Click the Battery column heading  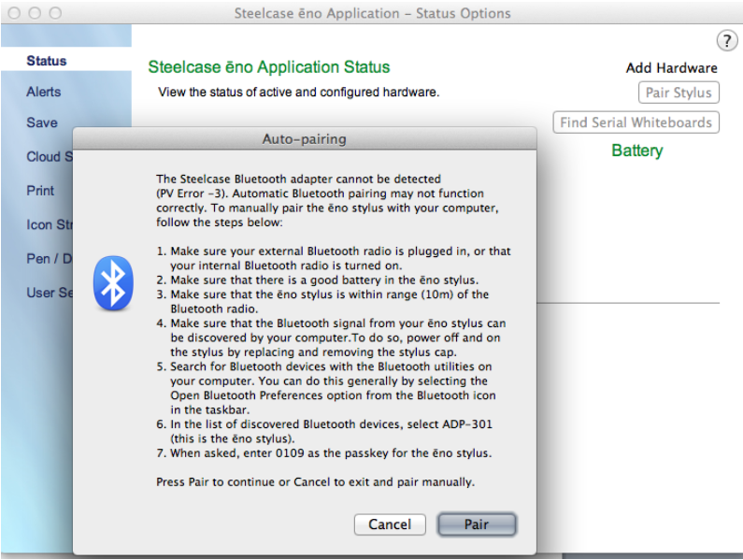[x=636, y=151]
